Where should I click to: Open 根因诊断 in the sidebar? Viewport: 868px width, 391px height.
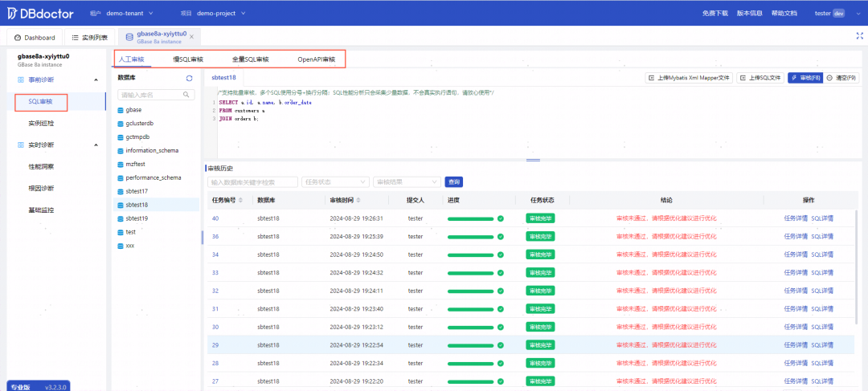coord(41,188)
